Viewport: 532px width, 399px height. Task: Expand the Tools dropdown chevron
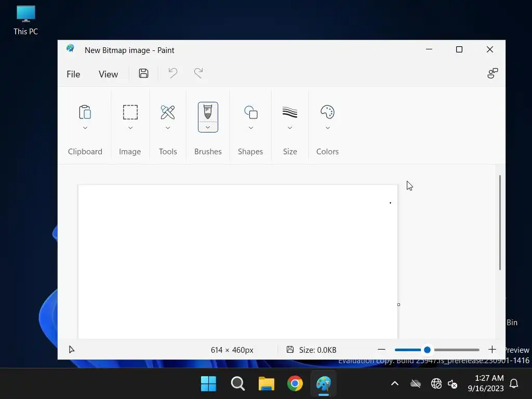pos(168,128)
